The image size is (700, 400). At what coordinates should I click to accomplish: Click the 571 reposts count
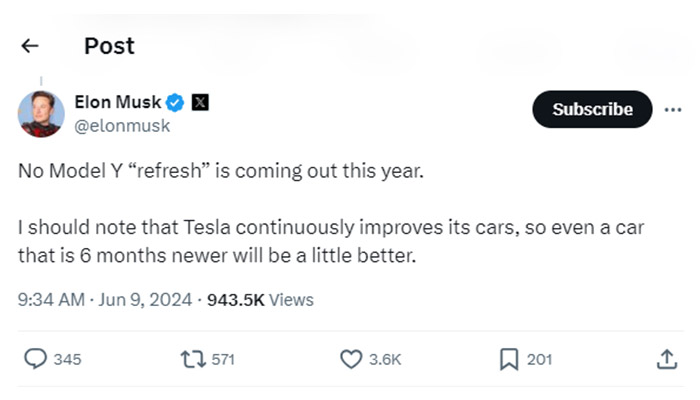point(223,359)
